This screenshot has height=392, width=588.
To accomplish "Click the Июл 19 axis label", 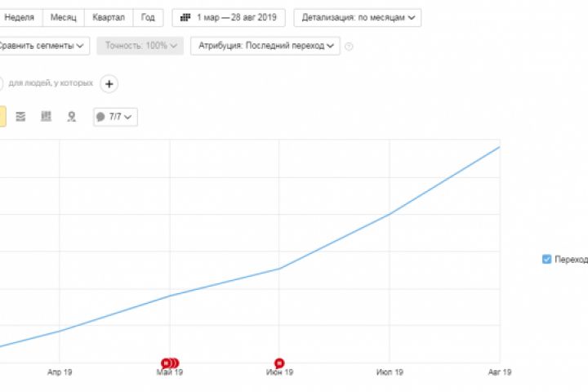I will [x=390, y=372].
